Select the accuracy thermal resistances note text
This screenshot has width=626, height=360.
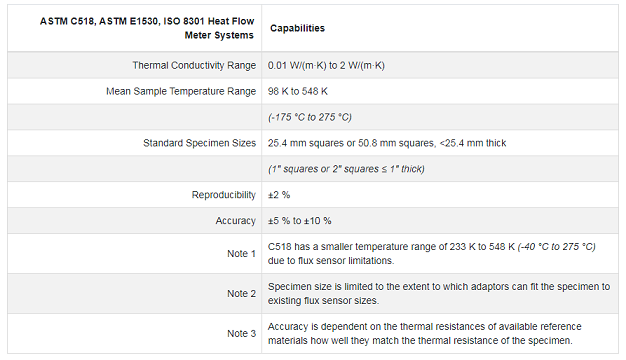424,333
